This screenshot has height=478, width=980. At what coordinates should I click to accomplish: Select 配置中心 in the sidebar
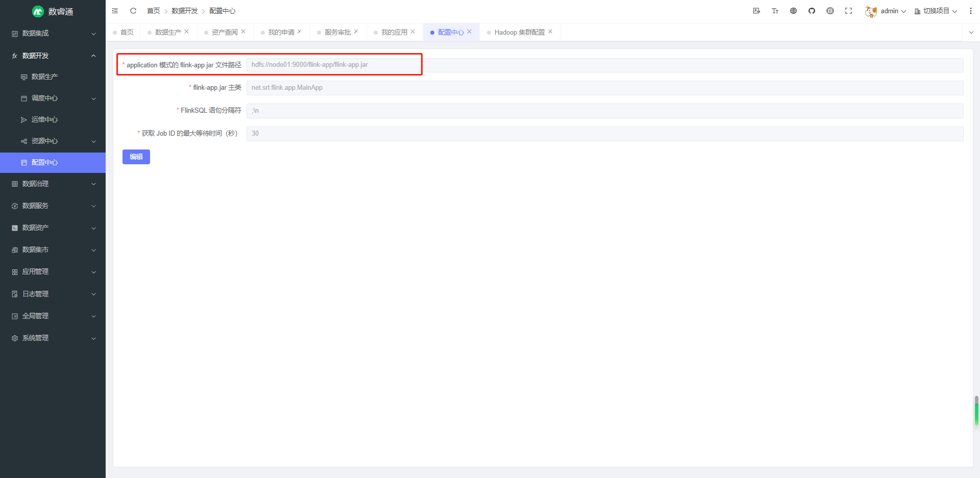53,163
